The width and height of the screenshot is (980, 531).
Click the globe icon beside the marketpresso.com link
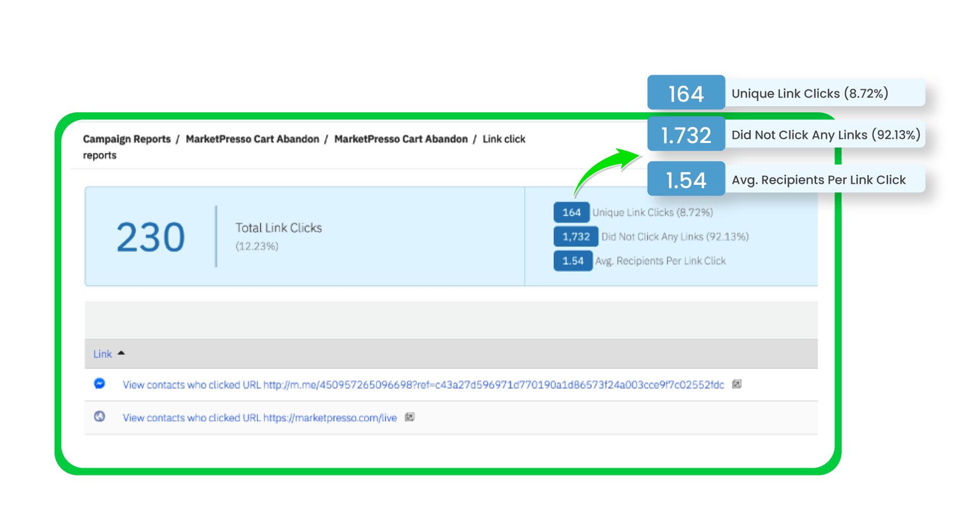pyautogui.click(x=100, y=417)
